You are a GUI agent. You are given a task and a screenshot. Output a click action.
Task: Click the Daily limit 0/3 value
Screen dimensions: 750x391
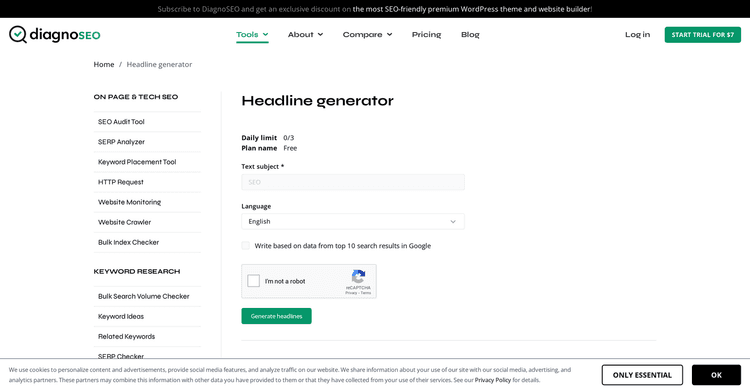coord(288,137)
